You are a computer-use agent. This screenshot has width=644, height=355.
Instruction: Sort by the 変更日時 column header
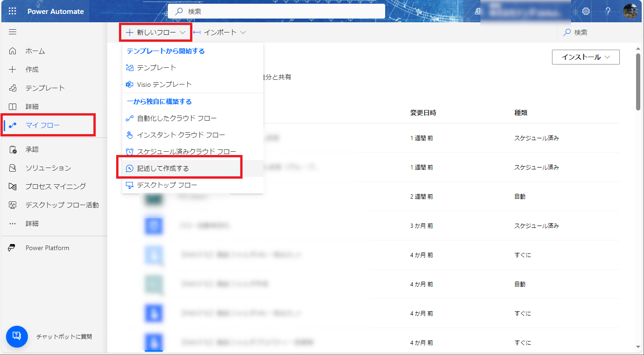pyautogui.click(x=423, y=113)
